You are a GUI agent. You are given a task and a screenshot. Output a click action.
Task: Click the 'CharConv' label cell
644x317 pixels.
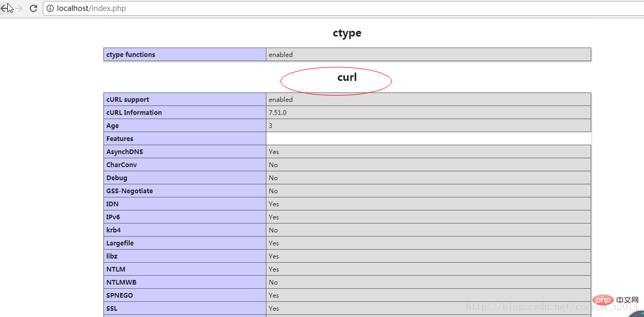185,165
